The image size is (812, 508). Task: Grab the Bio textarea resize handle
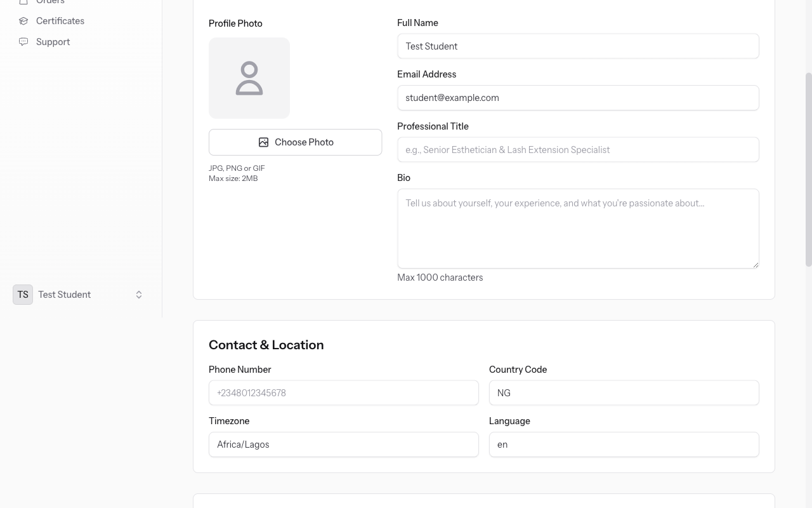tap(755, 264)
